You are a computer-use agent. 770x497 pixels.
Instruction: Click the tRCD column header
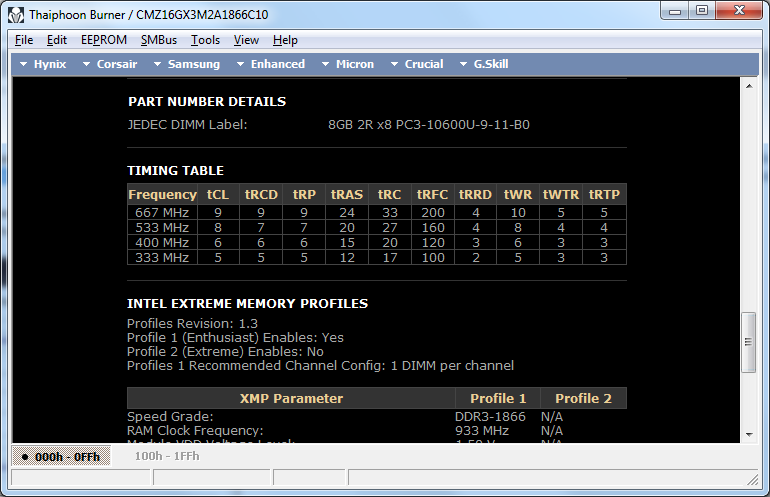pyautogui.click(x=261, y=194)
